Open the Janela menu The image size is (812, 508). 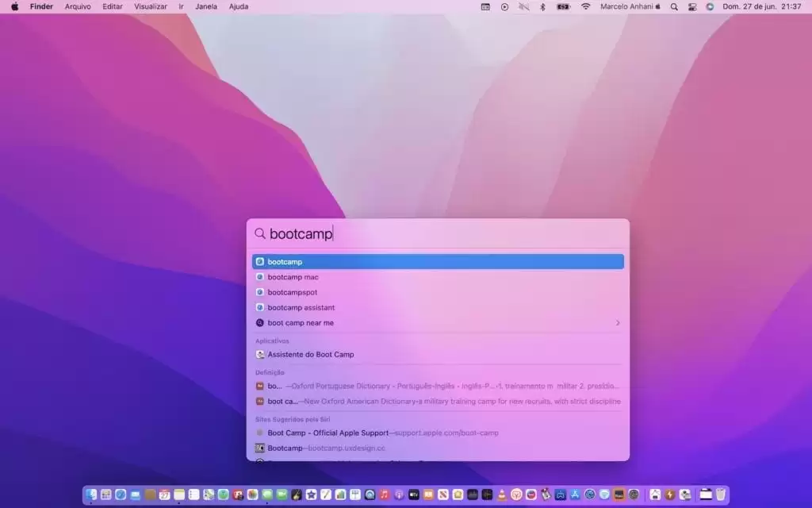click(x=206, y=6)
